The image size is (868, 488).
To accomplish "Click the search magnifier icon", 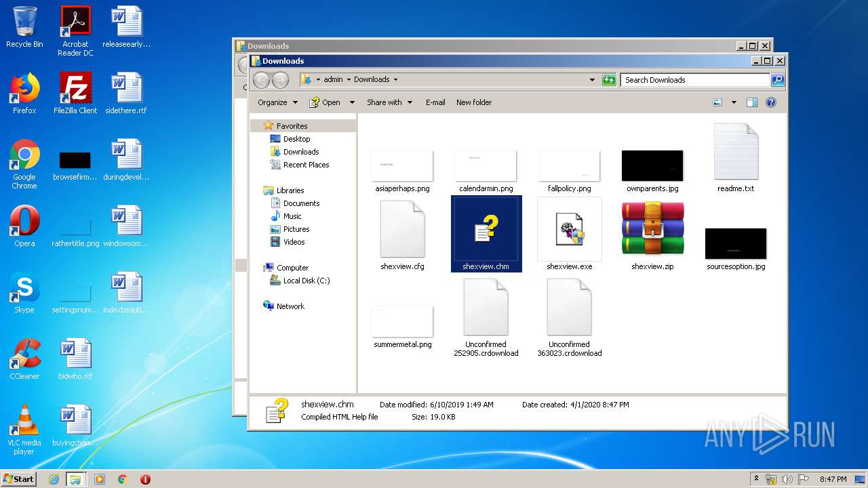I will pyautogui.click(x=778, y=80).
